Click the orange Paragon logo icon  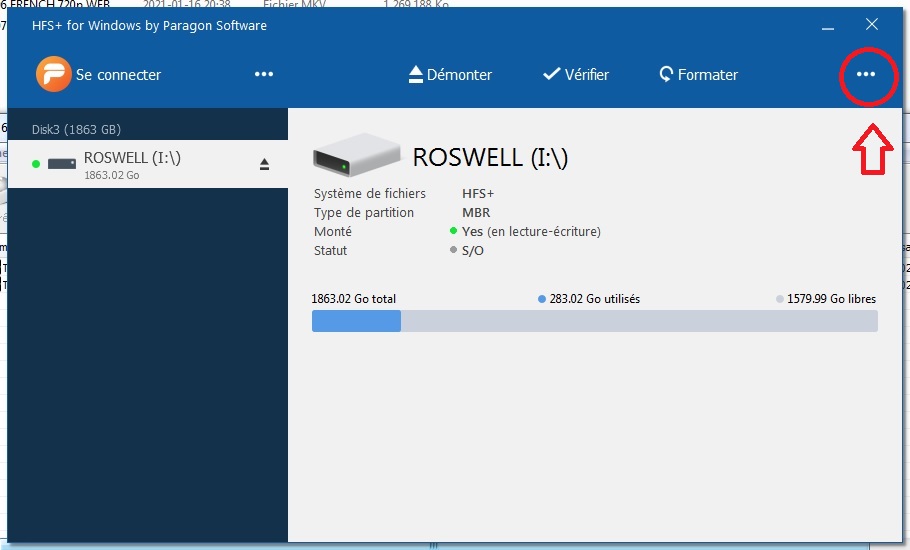coord(53,74)
